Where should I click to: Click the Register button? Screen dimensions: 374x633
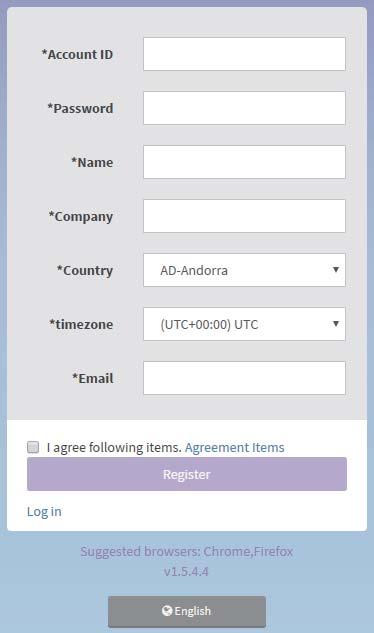coord(187,474)
